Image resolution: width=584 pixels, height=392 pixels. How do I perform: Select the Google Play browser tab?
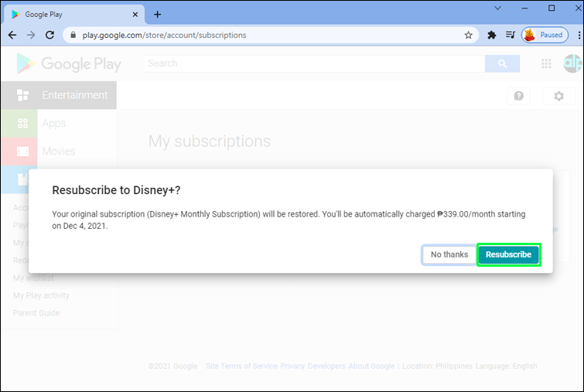pos(74,15)
